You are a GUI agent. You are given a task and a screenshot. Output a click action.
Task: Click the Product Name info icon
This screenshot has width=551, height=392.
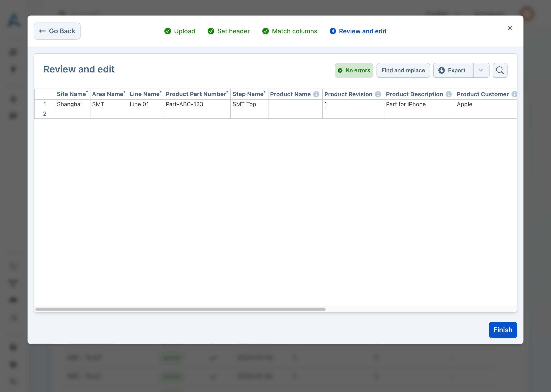(x=316, y=94)
